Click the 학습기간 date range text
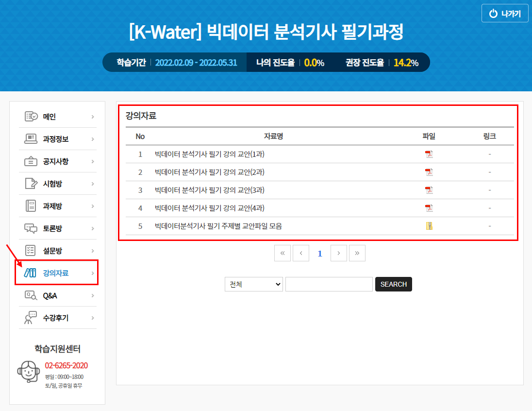Image resolution: width=532 pixels, height=411 pixels. click(196, 63)
